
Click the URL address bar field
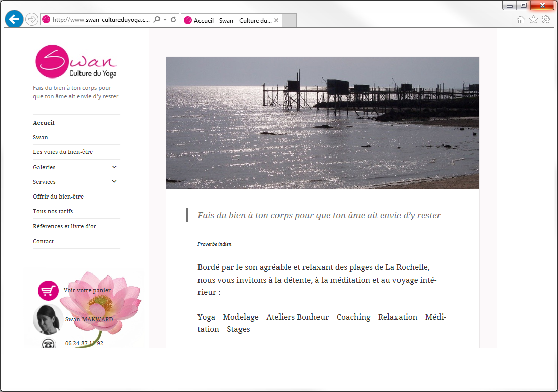[x=101, y=20]
